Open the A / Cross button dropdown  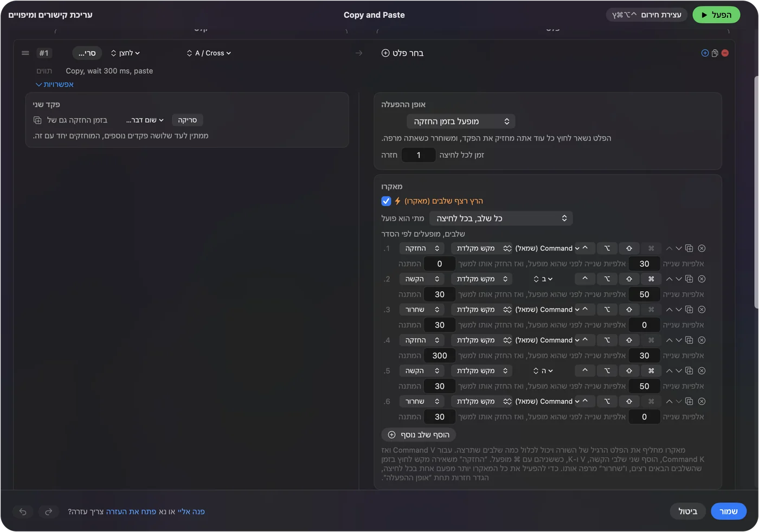pos(209,53)
